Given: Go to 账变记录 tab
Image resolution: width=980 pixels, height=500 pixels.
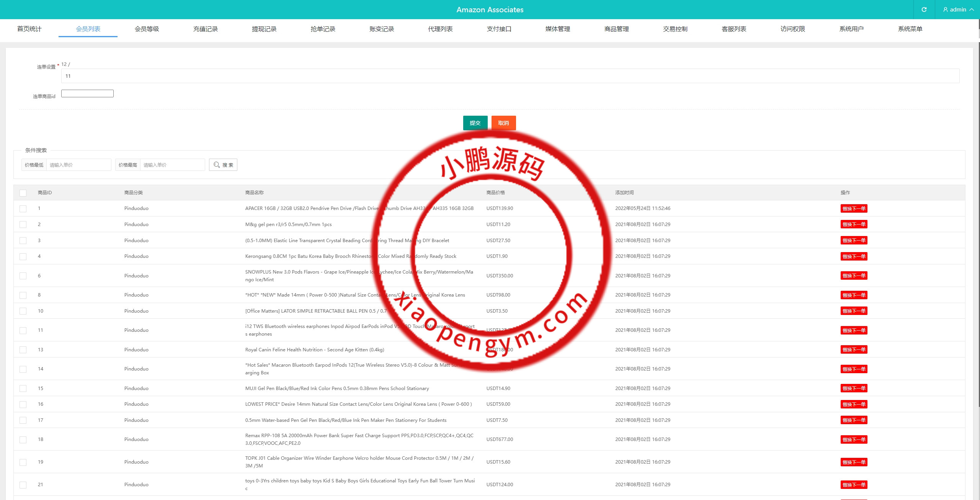Looking at the screenshot, I should [382, 29].
